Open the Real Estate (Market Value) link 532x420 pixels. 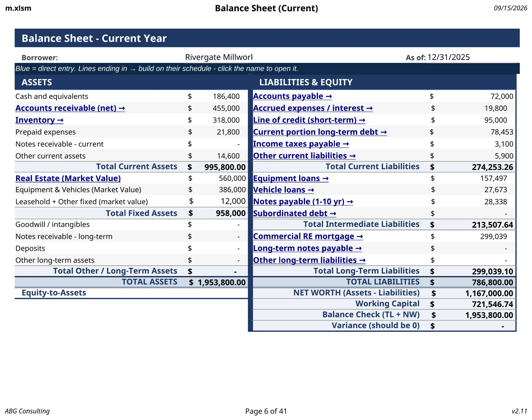coord(68,178)
